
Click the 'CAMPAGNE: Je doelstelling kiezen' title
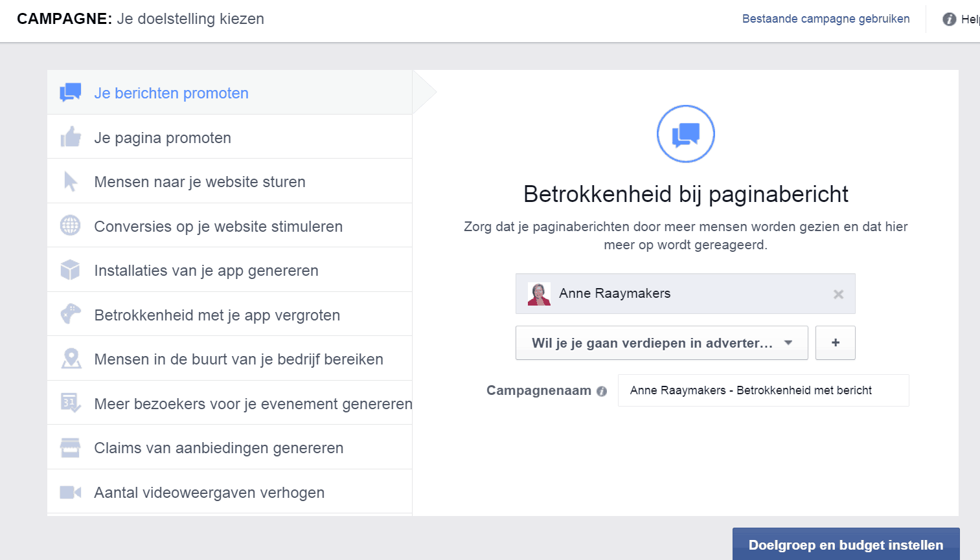(x=141, y=19)
